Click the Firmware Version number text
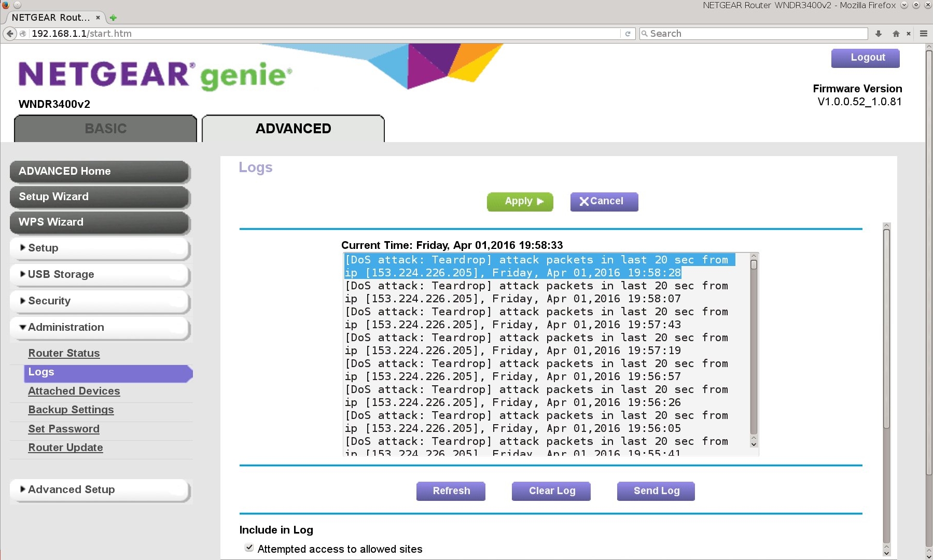Image resolution: width=933 pixels, height=560 pixels. (859, 102)
